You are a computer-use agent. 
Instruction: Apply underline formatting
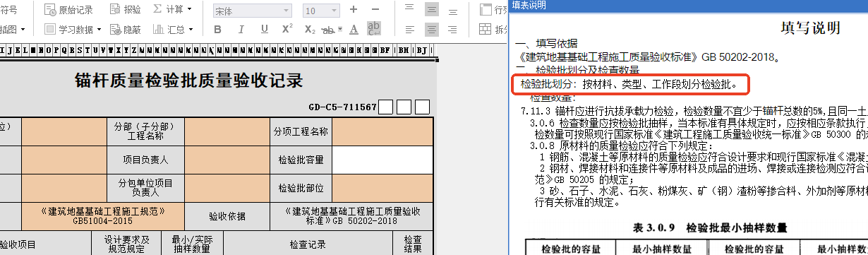(x=264, y=30)
